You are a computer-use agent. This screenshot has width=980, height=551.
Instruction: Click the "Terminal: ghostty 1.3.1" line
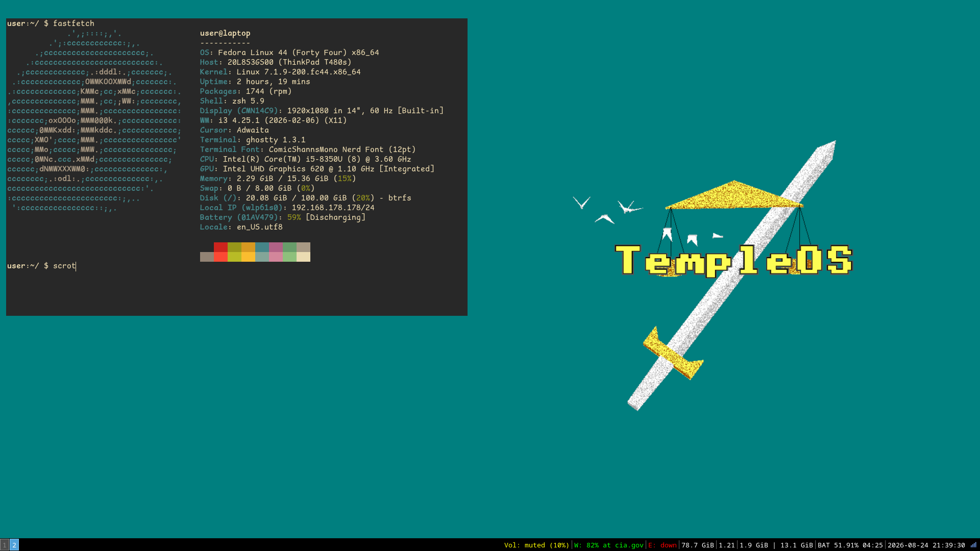tap(253, 140)
